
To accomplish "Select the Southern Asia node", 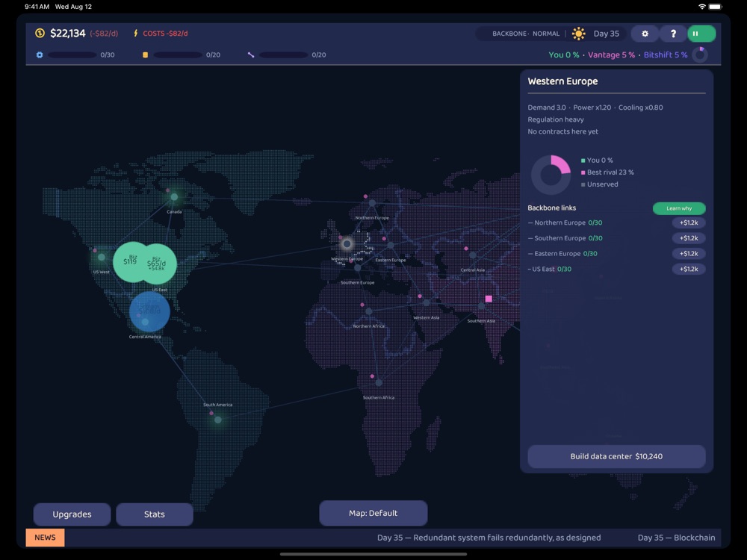I will (x=481, y=306).
